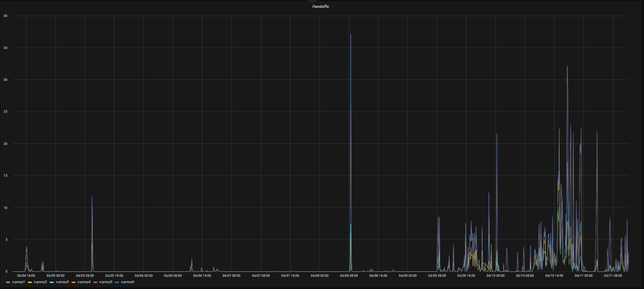This screenshot has height=289, width=644.
Task: Click the spike peak near 04/05 08:00
Action: (92, 197)
